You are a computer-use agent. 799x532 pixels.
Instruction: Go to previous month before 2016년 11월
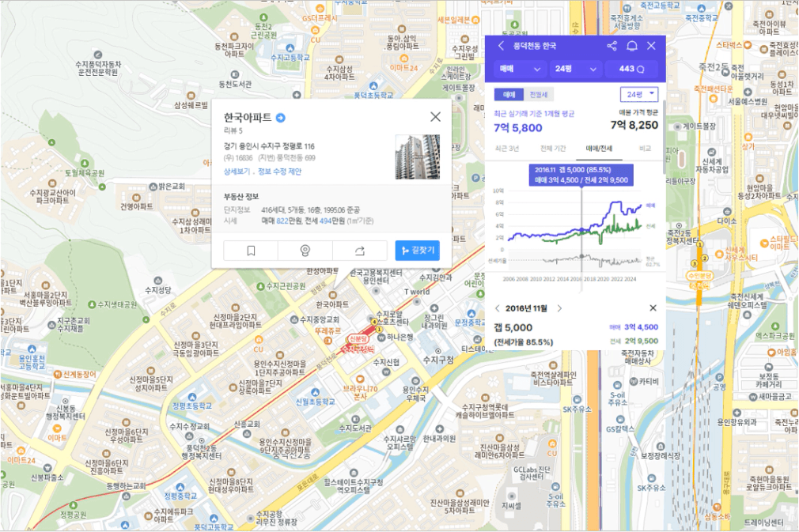[498, 308]
